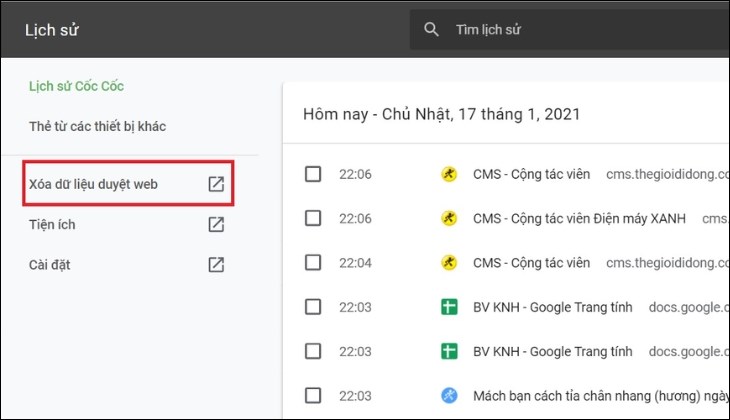Image resolution: width=730 pixels, height=420 pixels.
Task: Click the yellow favicon of the 22:04 CMS entry
Action: pyautogui.click(x=449, y=263)
